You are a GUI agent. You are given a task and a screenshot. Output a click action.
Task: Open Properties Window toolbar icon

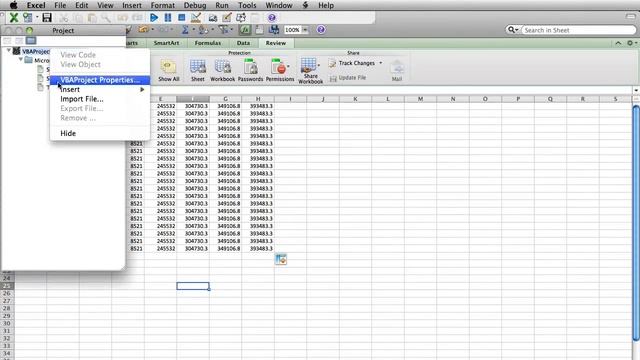[227, 18]
